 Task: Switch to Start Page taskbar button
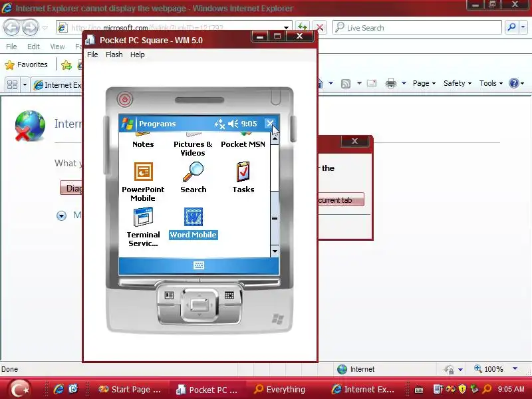[x=129, y=390]
